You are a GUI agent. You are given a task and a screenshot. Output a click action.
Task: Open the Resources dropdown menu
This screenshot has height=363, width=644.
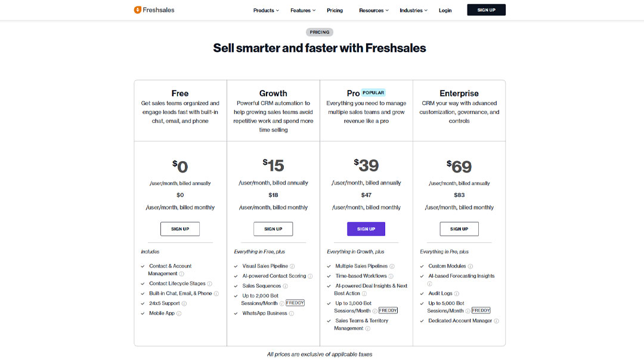[373, 10]
